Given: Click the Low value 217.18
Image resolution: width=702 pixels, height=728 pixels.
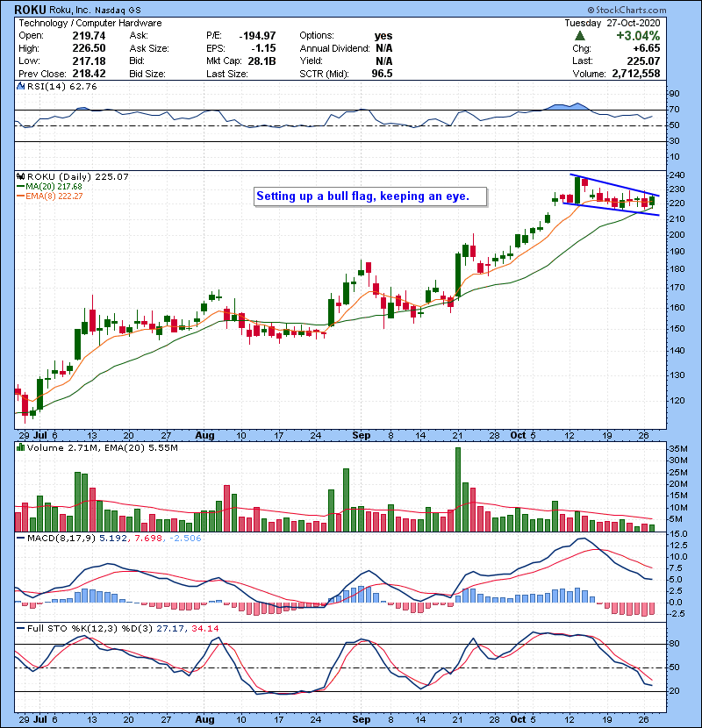Looking at the screenshot, I should [x=89, y=61].
